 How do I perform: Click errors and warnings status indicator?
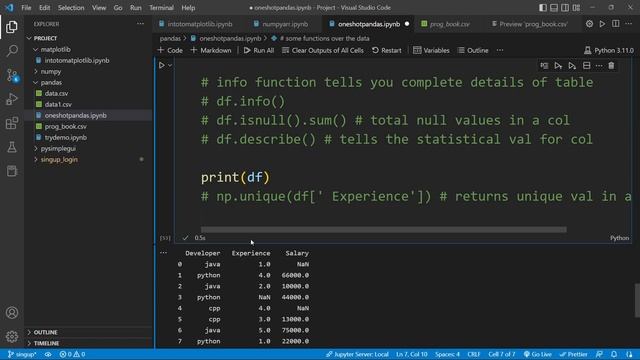click(72, 354)
